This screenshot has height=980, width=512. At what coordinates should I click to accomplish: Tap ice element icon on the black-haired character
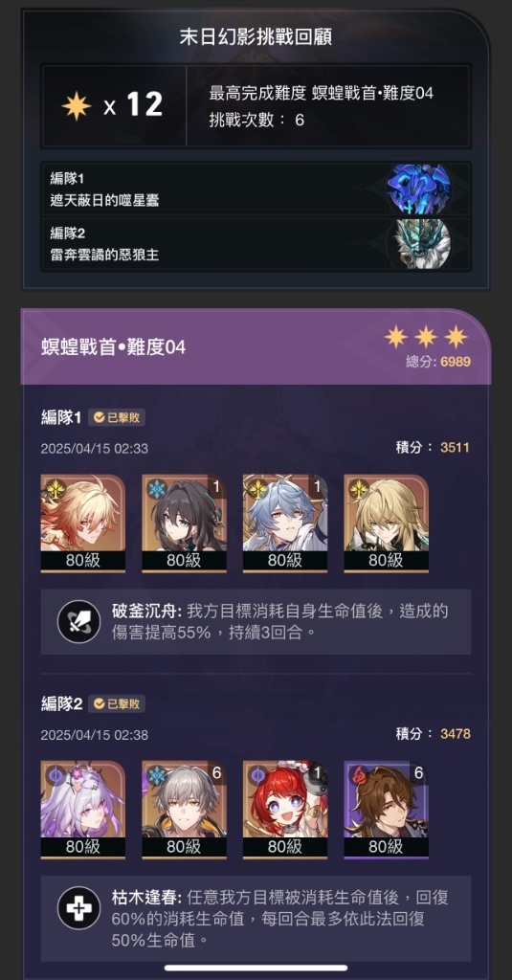pos(155,489)
